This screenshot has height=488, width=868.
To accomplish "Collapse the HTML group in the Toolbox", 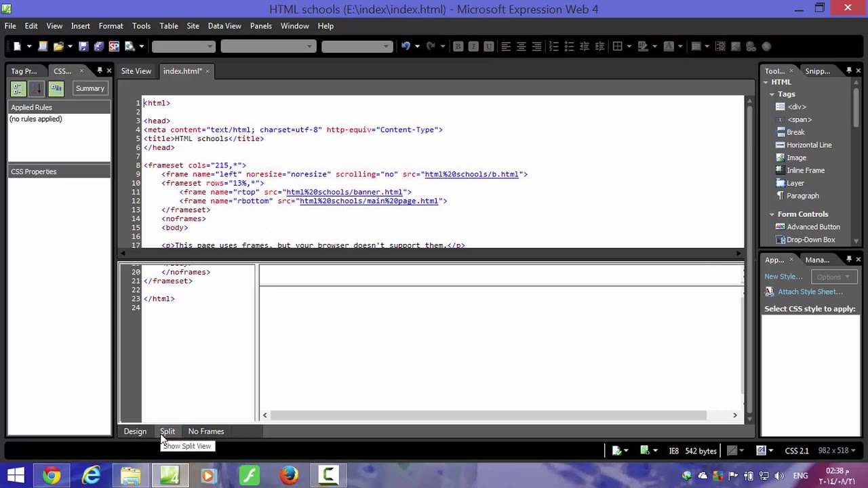I will 766,82.
